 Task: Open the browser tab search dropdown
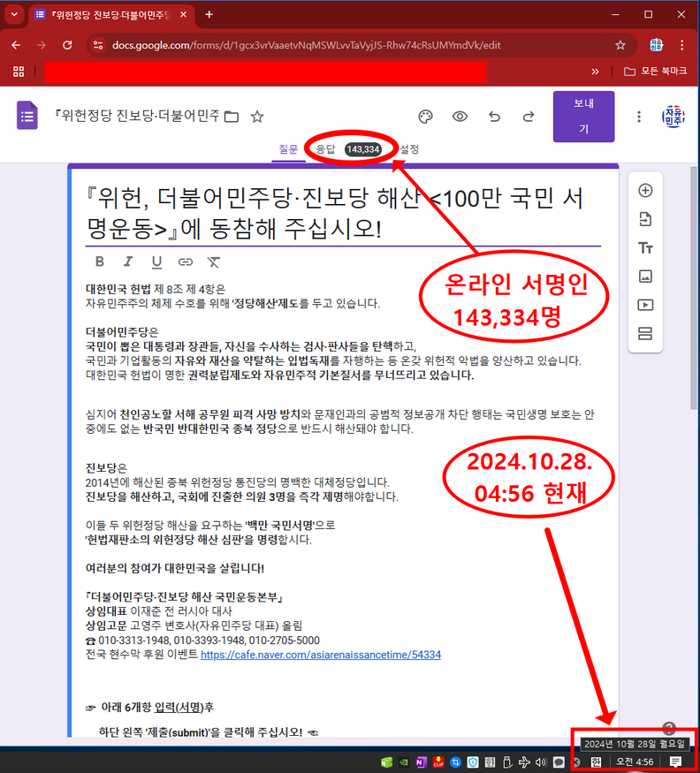[14, 14]
